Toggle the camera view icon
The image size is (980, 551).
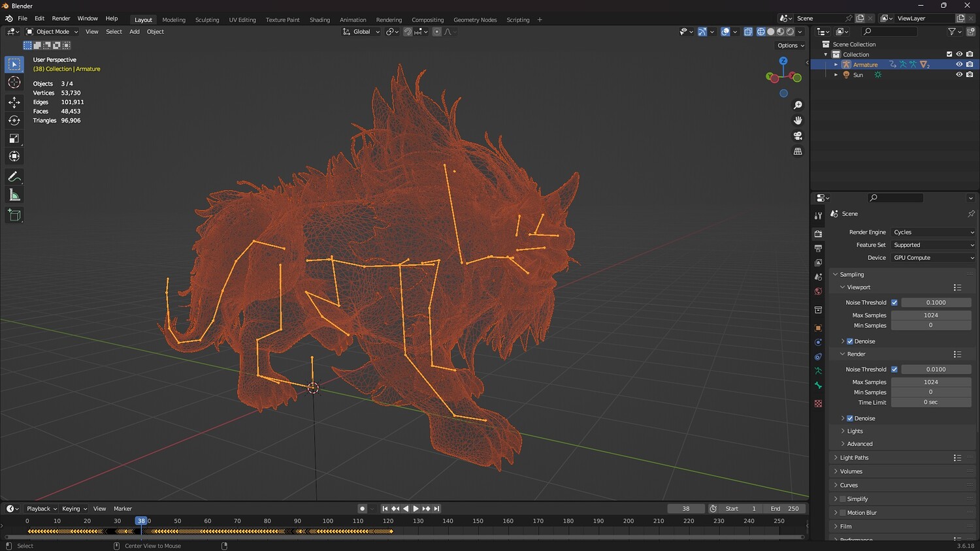point(798,136)
